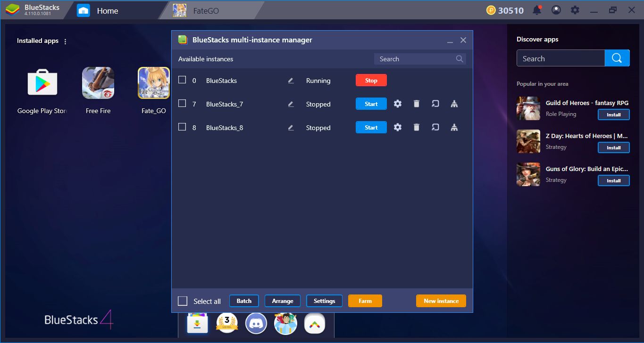Create a New instance
Image resolution: width=644 pixels, height=343 pixels.
[x=441, y=301]
